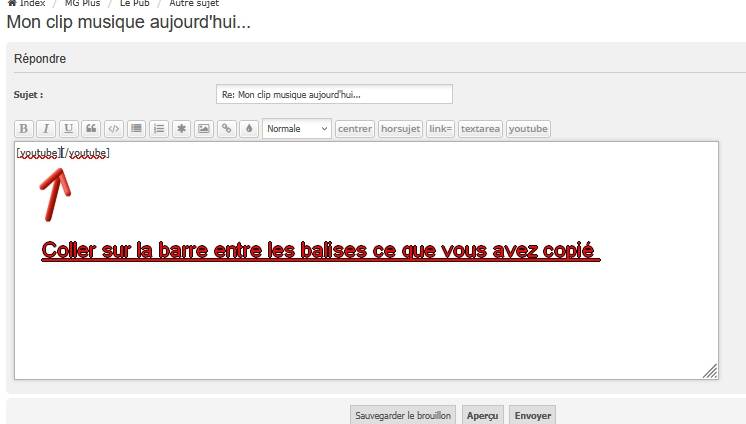Click the centrer BBCode button
Screen dimensions: 746x424
coord(355,128)
